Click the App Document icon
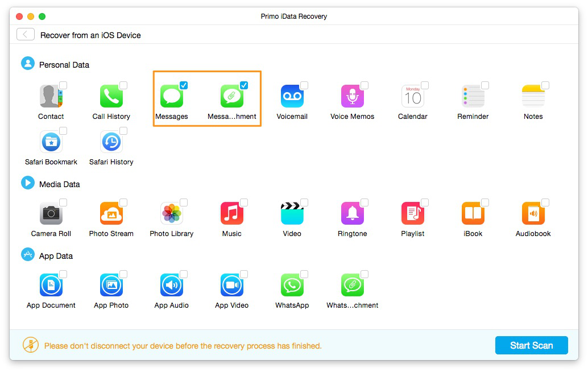 coord(51,285)
